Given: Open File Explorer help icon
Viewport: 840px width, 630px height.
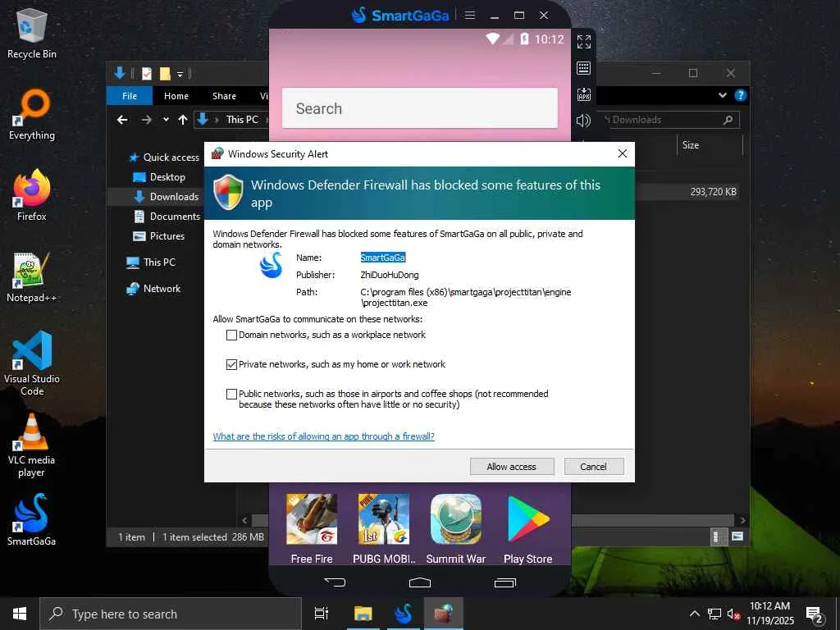Looking at the screenshot, I should pyautogui.click(x=741, y=95).
